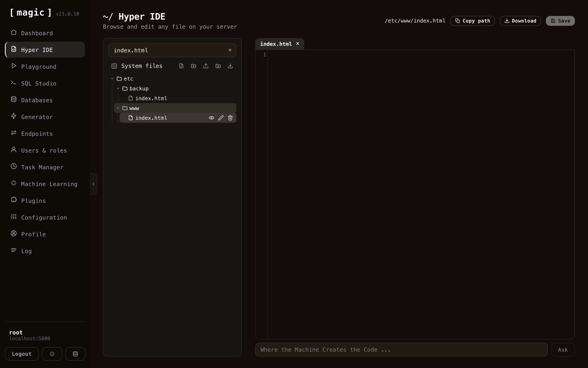Click the /etc/www/index.html path text
Screen dimensions: 588x368
(415, 21)
